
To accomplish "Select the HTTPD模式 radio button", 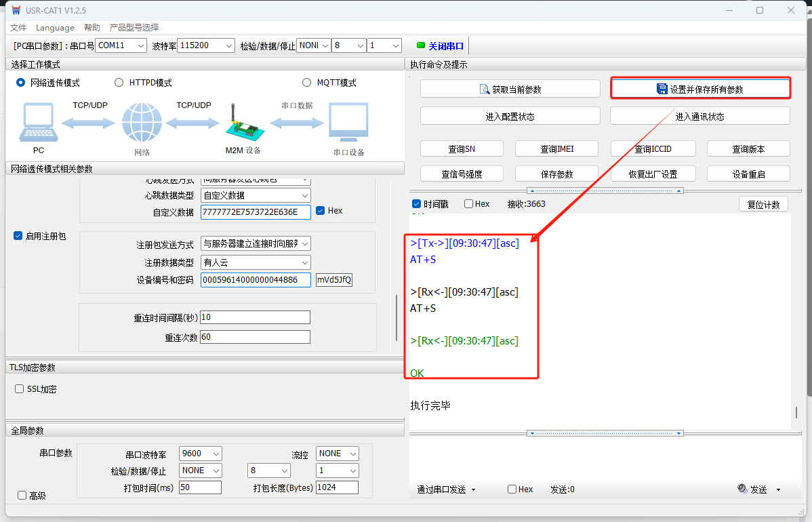I will click(119, 83).
